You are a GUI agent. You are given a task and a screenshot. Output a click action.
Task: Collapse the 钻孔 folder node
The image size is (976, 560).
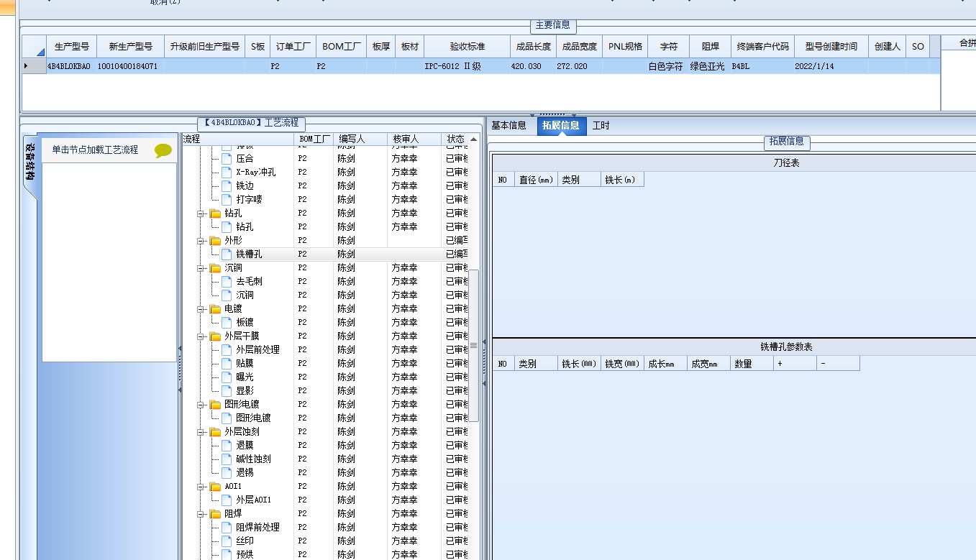click(x=201, y=214)
